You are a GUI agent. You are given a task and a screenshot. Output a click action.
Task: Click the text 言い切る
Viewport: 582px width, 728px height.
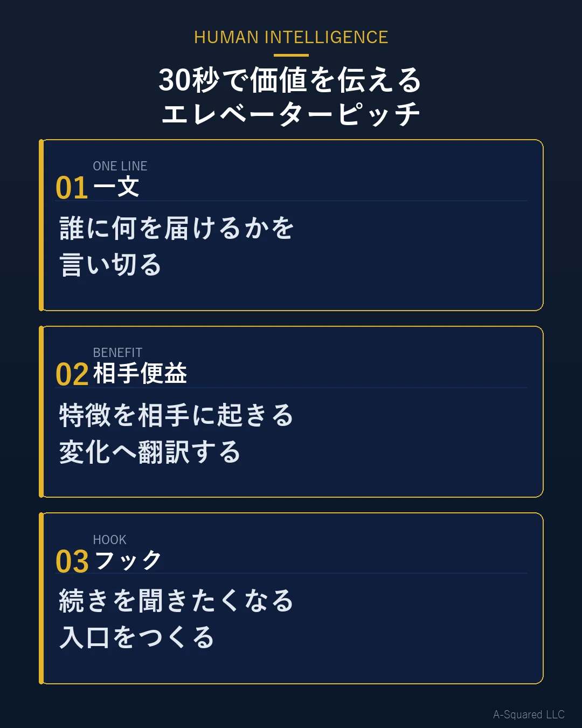pos(110,265)
